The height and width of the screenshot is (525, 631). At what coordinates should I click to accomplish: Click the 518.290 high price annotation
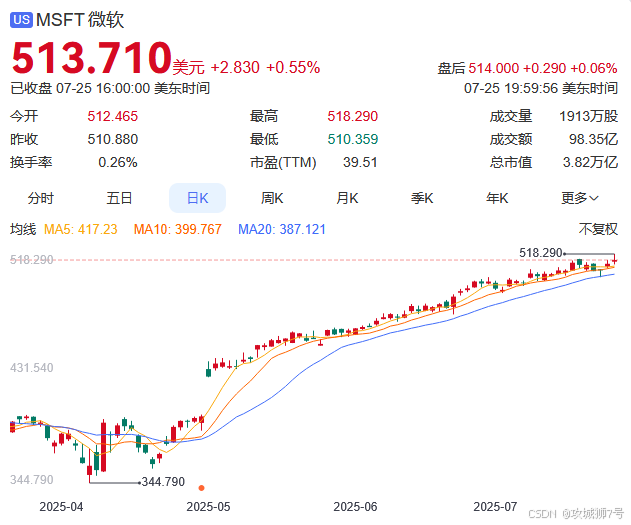pyautogui.click(x=540, y=253)
